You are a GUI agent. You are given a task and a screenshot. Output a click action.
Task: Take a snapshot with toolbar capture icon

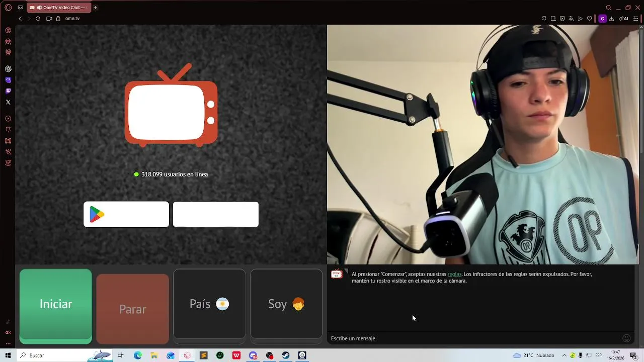point(553,19)
